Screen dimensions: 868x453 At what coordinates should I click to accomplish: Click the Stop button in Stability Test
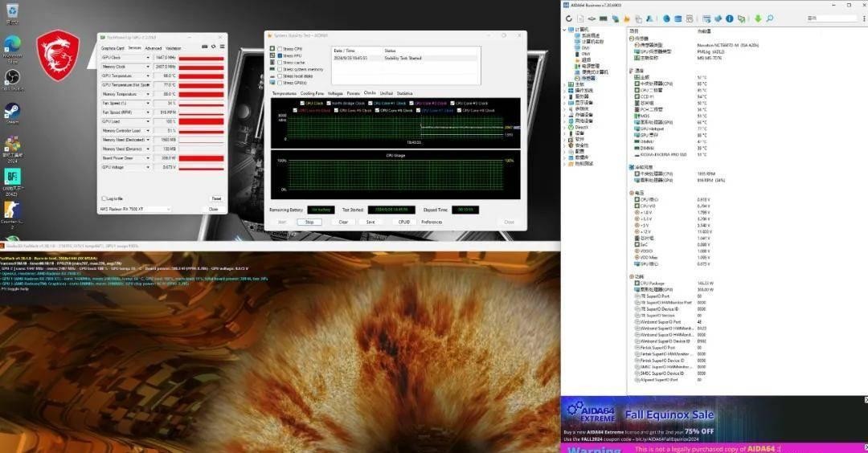(309, 222)
